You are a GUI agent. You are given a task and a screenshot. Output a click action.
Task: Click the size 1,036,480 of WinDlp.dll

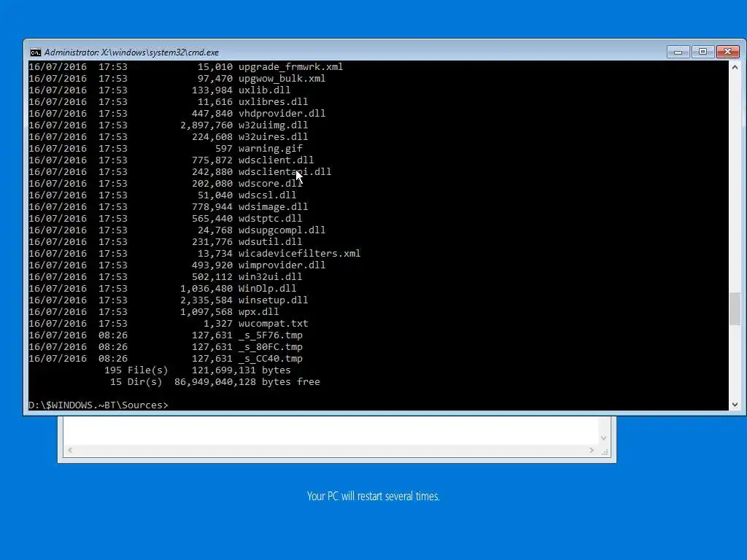(206, 289)
